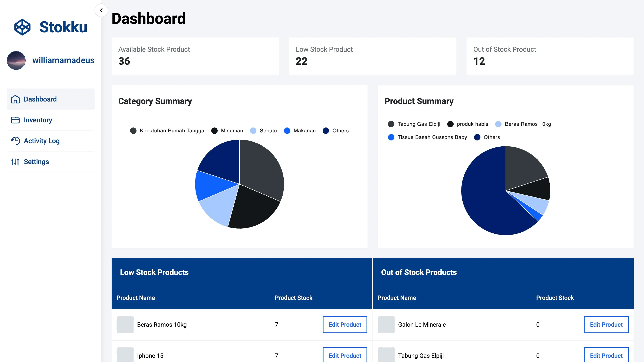
Task: Click the williamamadeus username link
Action: [63, 60]
